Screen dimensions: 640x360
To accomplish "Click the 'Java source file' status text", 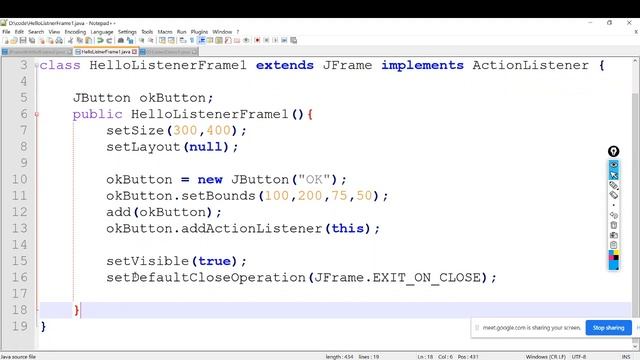I will (18, 357).
